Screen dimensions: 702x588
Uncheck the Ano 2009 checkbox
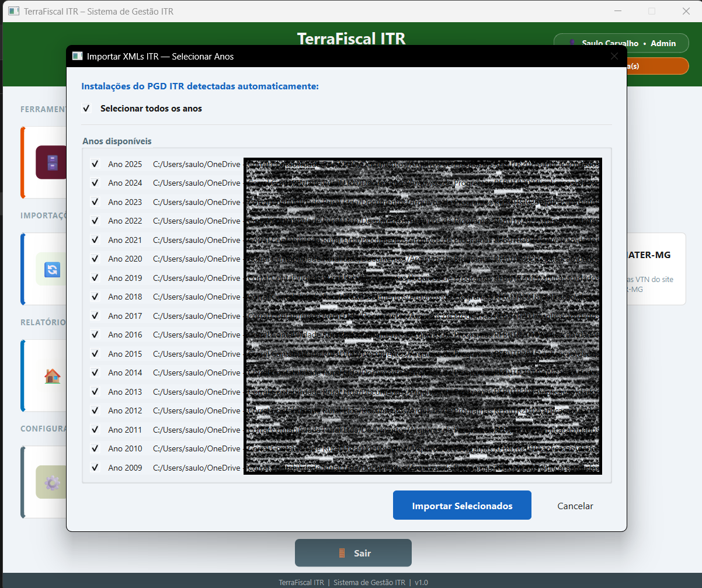click(95, 468)
